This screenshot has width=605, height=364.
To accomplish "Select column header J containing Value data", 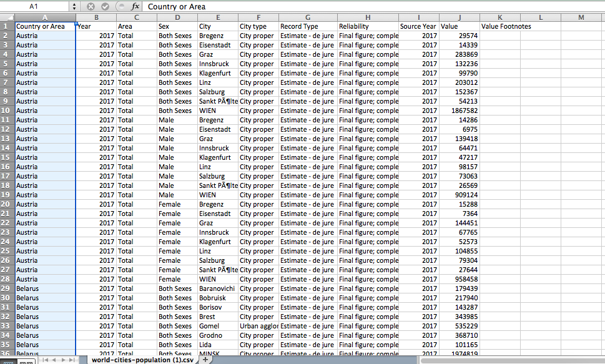I will [x=460, y=17].
